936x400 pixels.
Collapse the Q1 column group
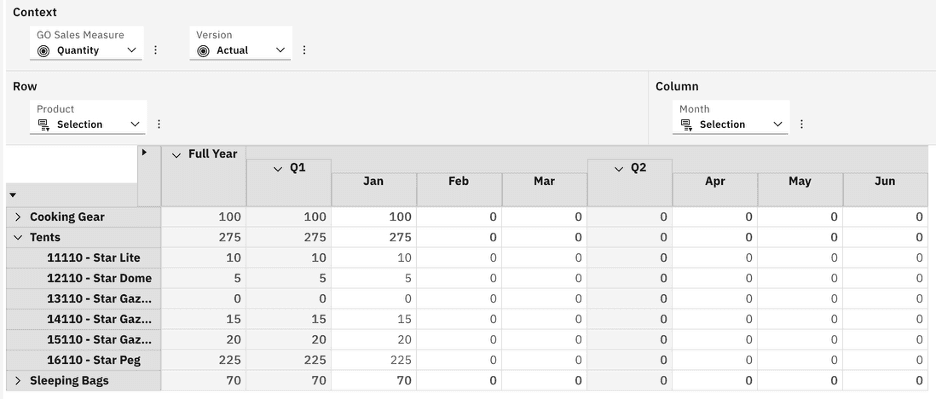(x=278, y=169)
